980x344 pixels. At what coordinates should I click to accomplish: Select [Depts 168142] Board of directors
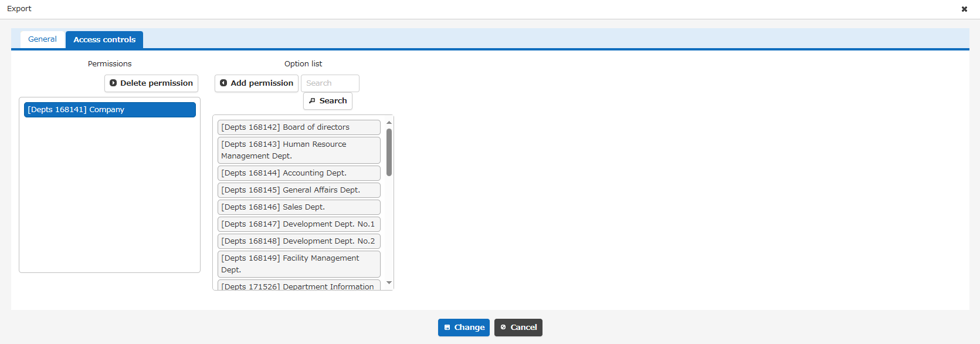[x=299, y=127]
